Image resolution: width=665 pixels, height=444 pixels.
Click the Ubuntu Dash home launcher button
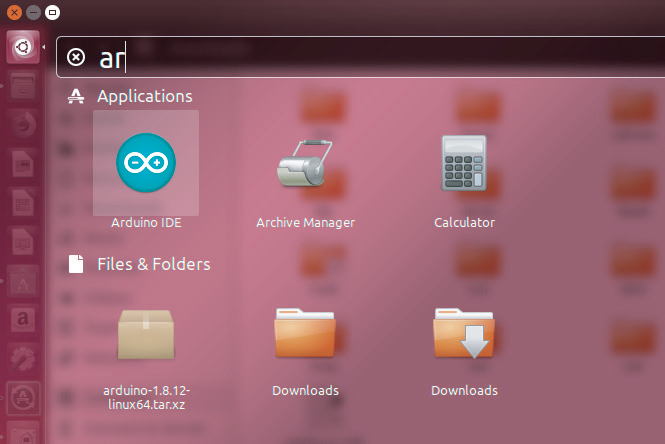[x=23, y=47]
